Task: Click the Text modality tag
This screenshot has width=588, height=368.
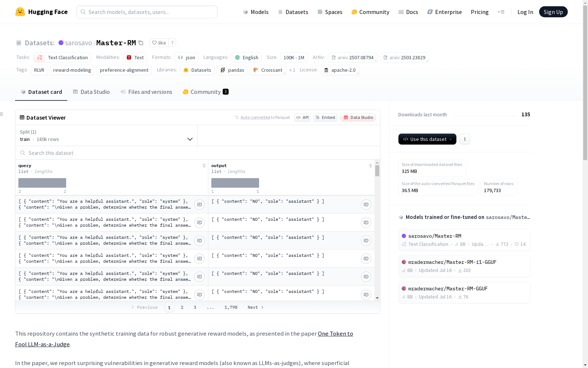Action: (x=135, y=57)
